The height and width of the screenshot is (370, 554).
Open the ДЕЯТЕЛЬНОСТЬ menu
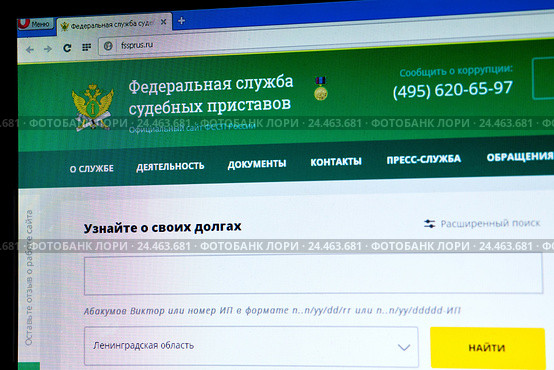(170, 166)
